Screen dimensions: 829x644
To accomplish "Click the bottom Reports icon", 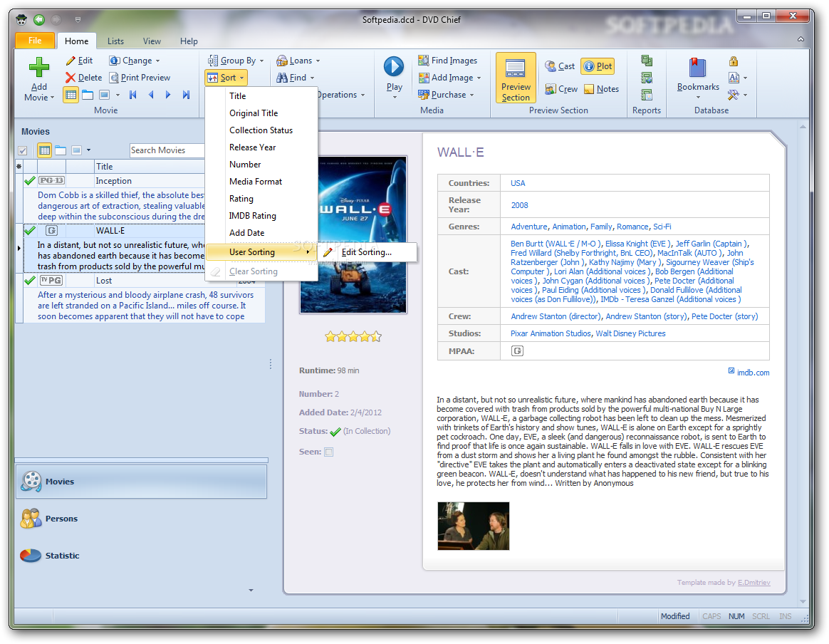I will point(646,95).
